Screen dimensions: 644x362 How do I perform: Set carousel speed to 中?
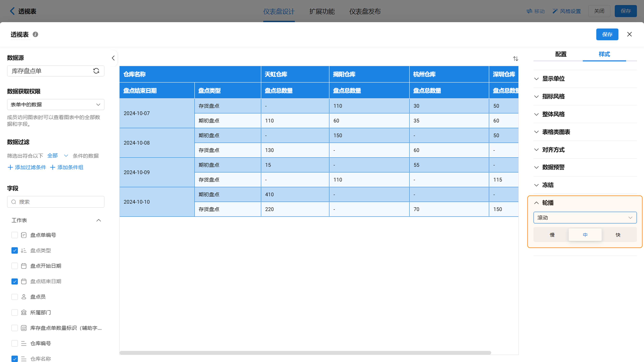585,235
